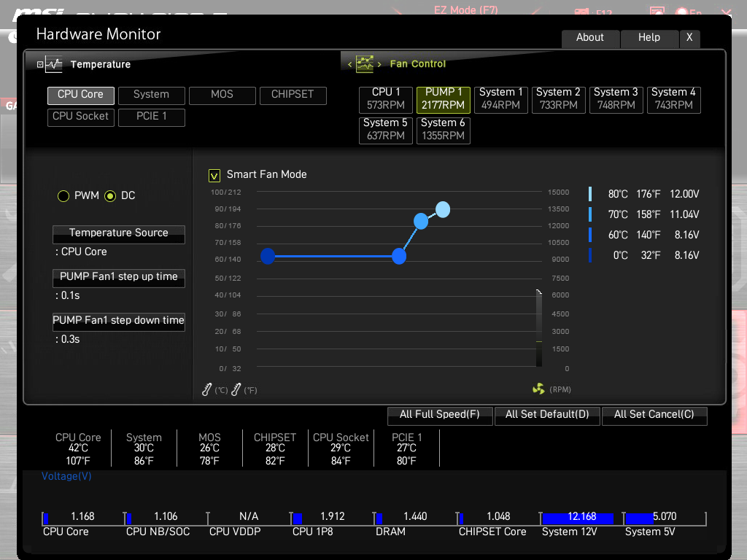Image resolution: width=747 pixels, height=560 pixels.
Task: Switch to the System 1 fan tab
Action: [x=500, y=99]
